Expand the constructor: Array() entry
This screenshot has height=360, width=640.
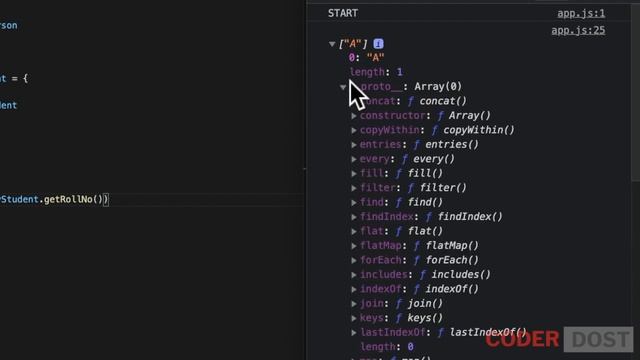[354, 116]
